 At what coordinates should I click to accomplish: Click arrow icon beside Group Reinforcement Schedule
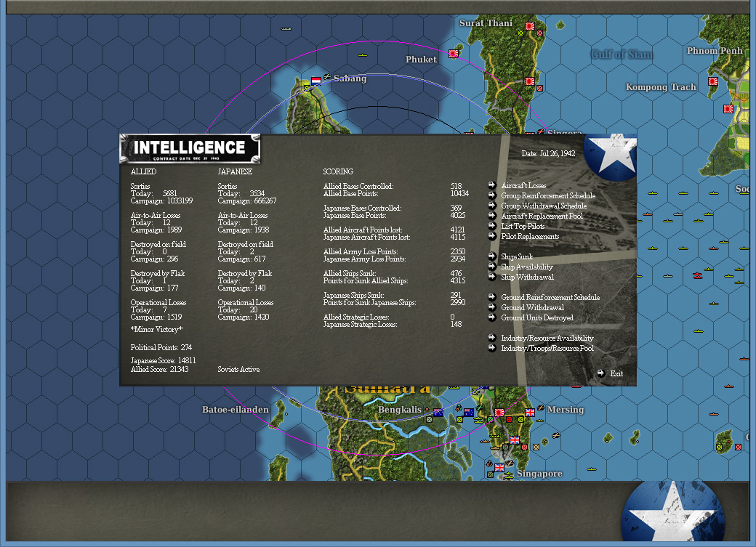click(492, 195)
